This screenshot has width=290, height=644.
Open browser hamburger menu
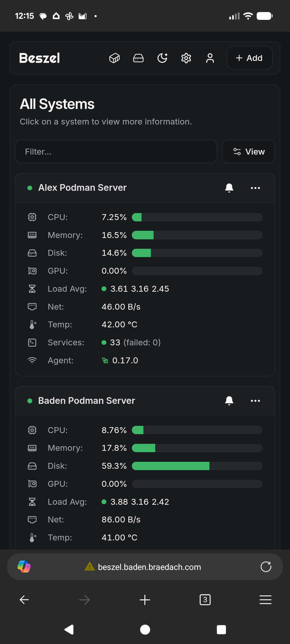(265, 600)
